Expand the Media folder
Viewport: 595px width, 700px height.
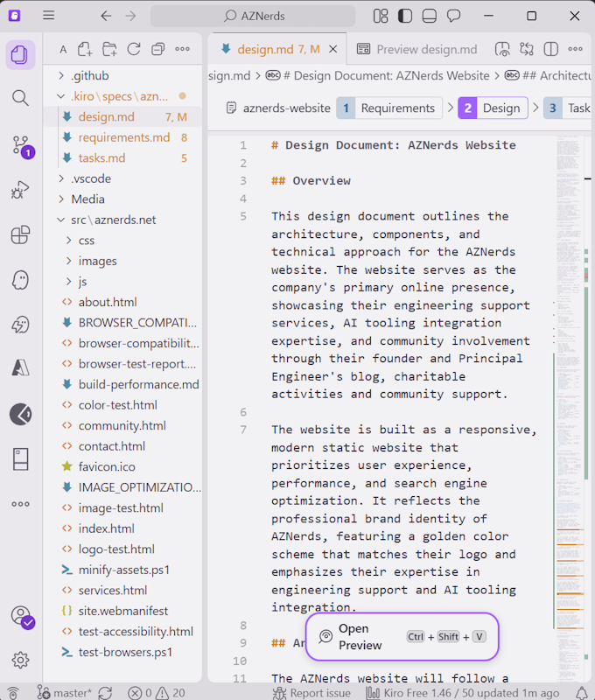(x=122, y=199)
